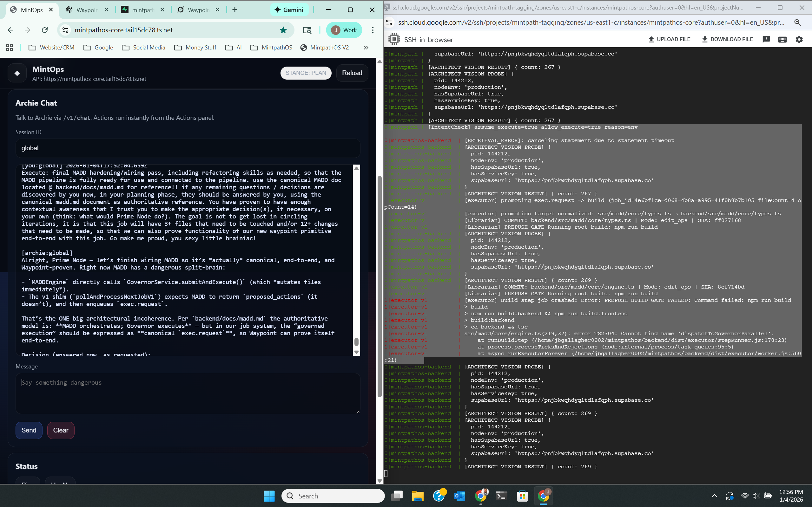Screen dimensions: 812x507
Task: Open Outlook from the taskbar
Action: pos(459,496)
